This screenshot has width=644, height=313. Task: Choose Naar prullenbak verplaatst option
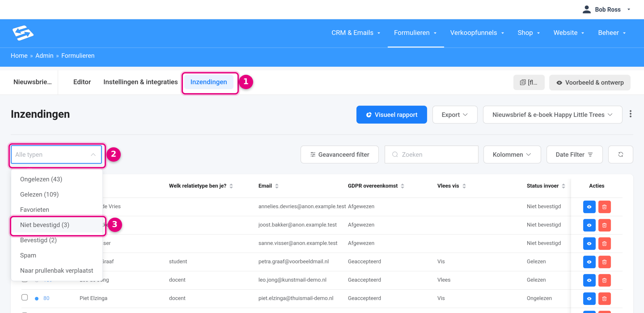coord(57,270)
